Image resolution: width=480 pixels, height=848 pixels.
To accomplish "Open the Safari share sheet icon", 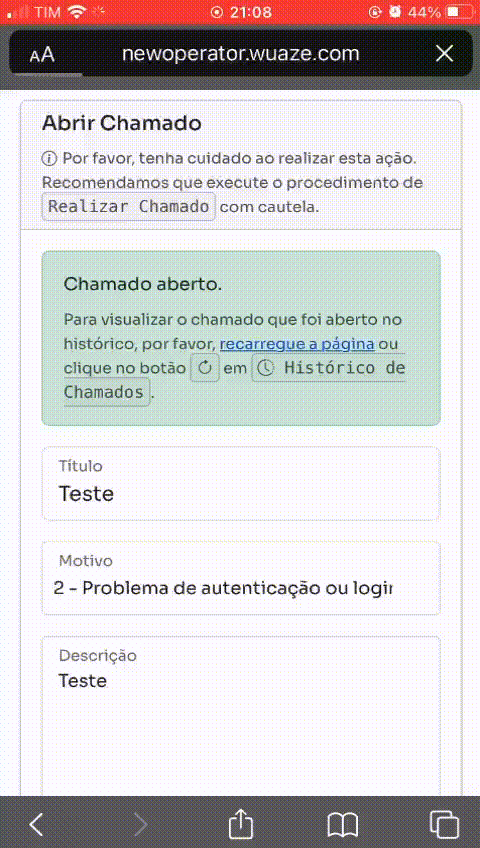I will [241, 824].
